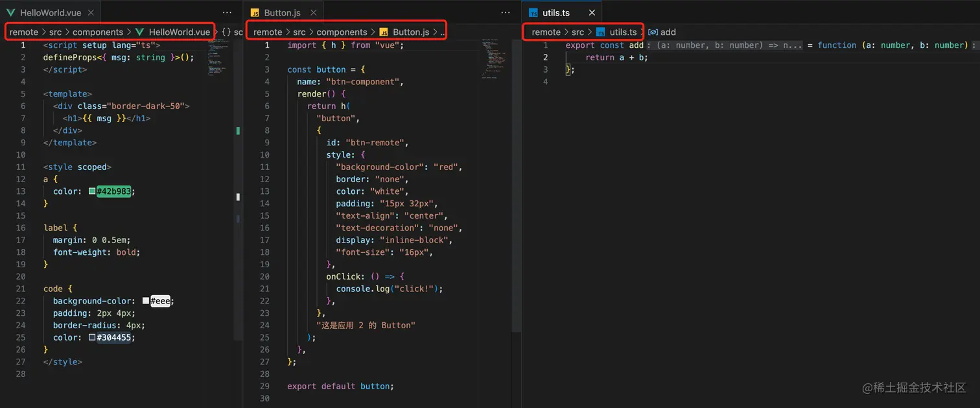
Task: Click the minimap in HelloWorld.vue editor
Action: pos(218,58)
